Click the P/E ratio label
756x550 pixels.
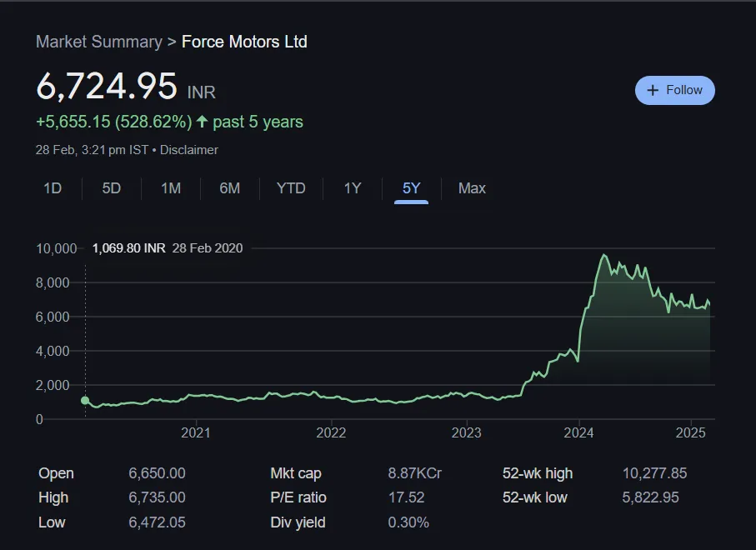pos(298,497)
